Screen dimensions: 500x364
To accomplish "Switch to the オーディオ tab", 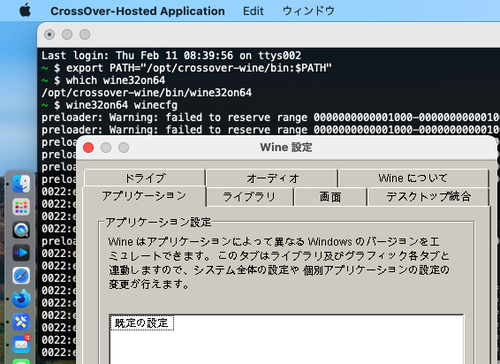I will [272, 178].
